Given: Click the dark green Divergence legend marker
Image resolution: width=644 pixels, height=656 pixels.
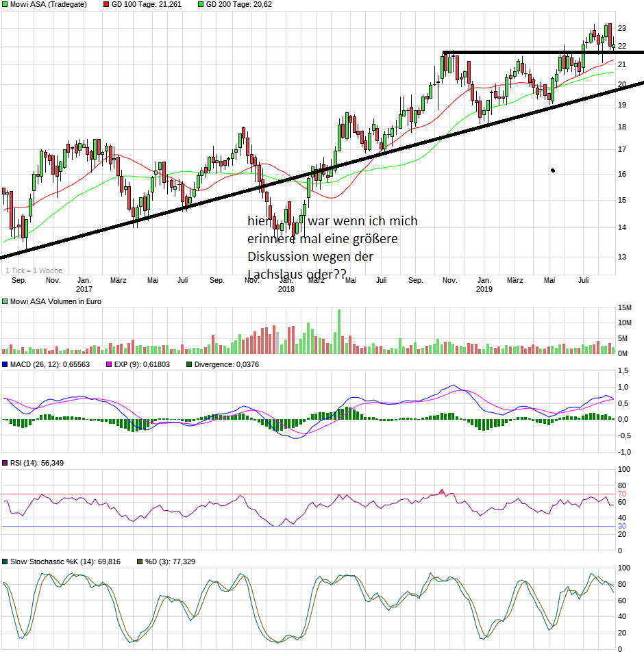Looking at the screenshot, I should click(190, 364).
